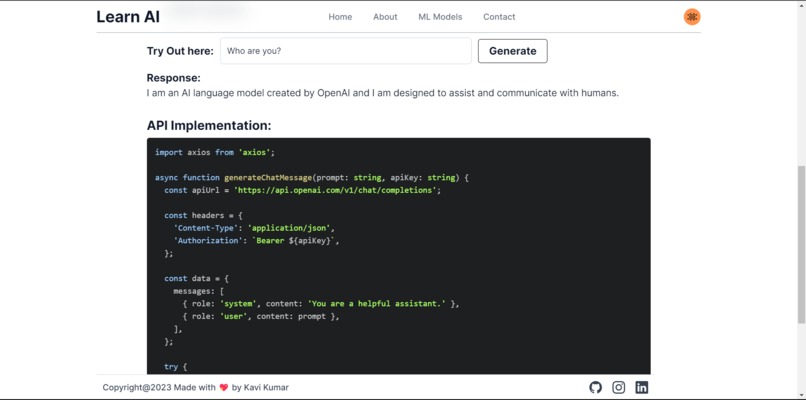Open the LinkedIn icon in footer

click(642, 387)
